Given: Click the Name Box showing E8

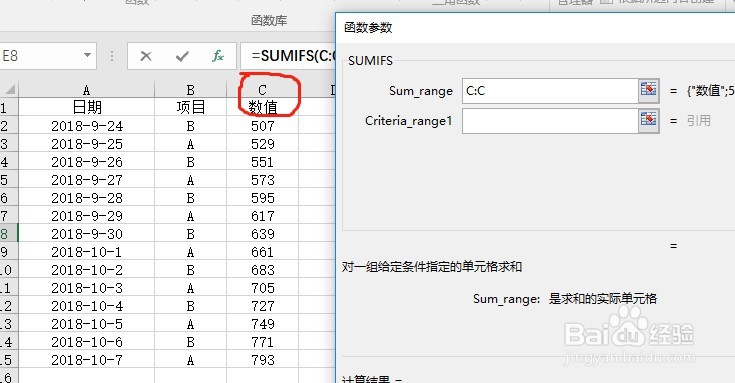Looking at the screenshot, I should coord(40,56).
